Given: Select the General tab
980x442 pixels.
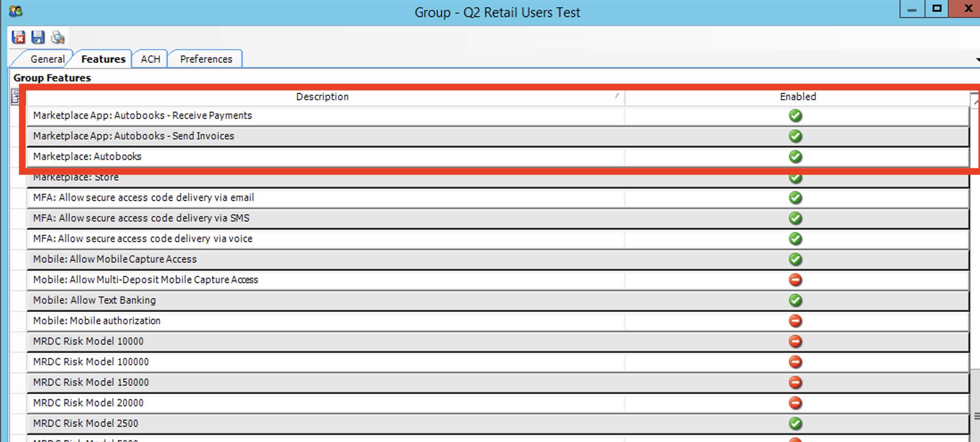Looking at the screenshot, I should pyautogui.click(x=47, y=58).
